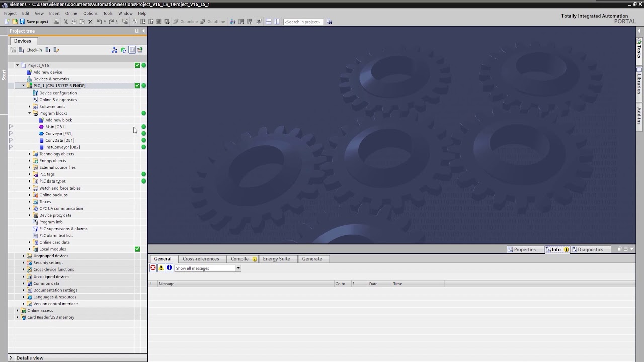Expand the Watch and force tables folder
Image resolution: width=644 pixels, height=362 pixels.
pos(29,188)
